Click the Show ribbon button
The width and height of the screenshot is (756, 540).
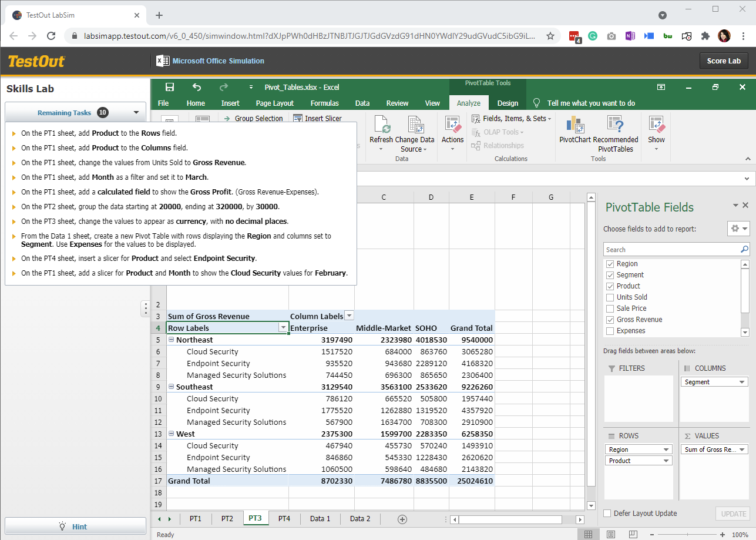click(x=656, y=133)
